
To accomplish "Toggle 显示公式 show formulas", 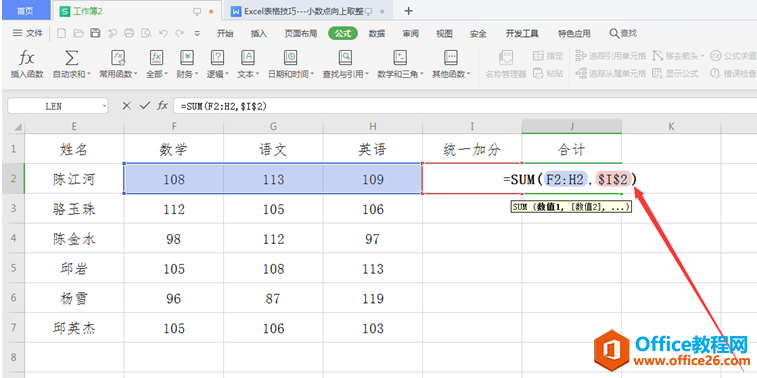I will (x=675, y=73).
